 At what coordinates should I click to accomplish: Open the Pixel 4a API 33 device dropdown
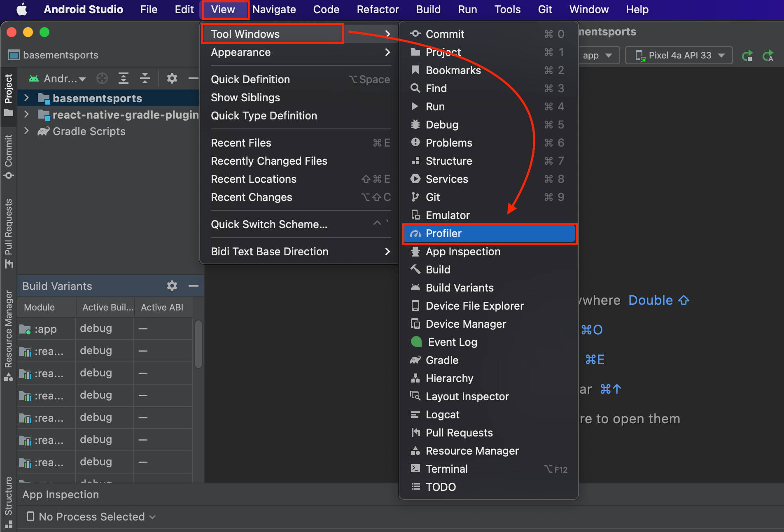click(x=679, y=55)
